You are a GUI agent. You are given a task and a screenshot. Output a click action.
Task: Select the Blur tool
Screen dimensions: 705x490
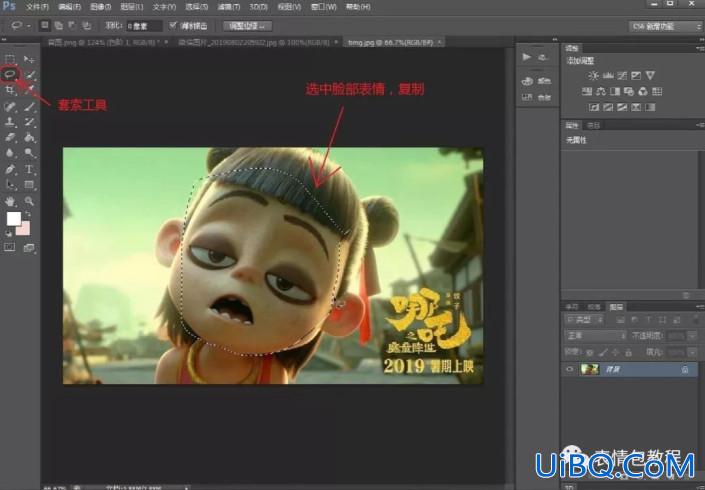(10, 153)
